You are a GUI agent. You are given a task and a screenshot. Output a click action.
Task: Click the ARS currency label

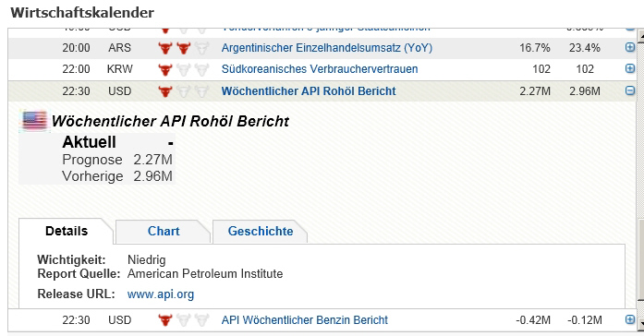(119, 48)
